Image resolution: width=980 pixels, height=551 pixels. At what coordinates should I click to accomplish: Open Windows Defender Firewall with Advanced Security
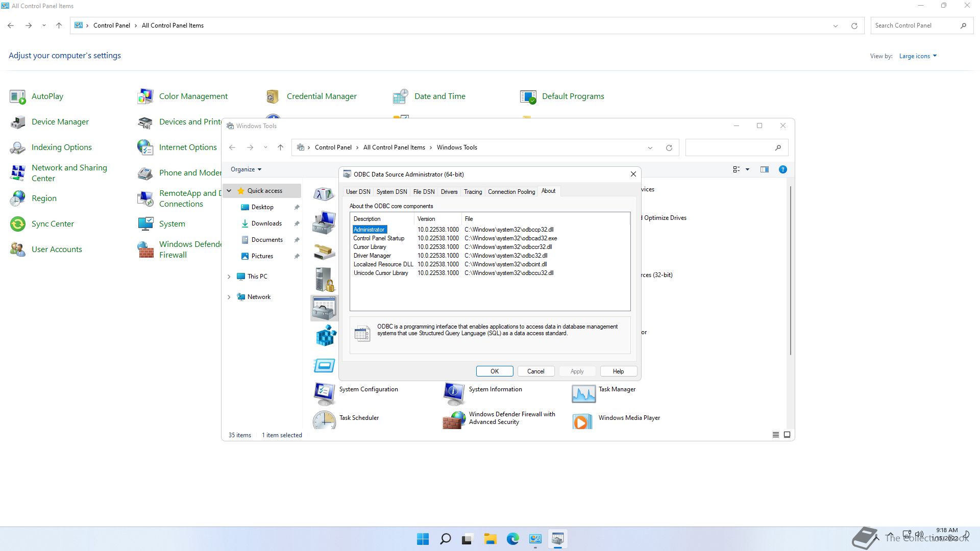tap(499, 419)
